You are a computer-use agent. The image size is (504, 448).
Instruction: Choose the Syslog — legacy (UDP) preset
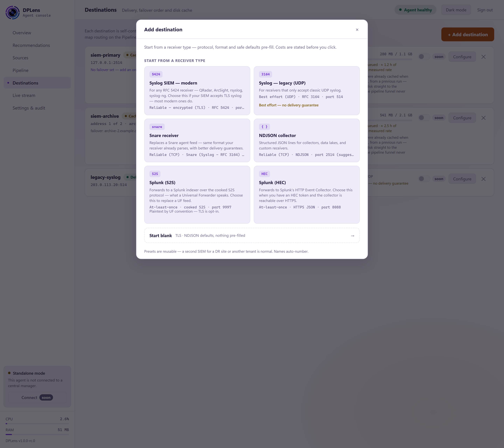306,90
